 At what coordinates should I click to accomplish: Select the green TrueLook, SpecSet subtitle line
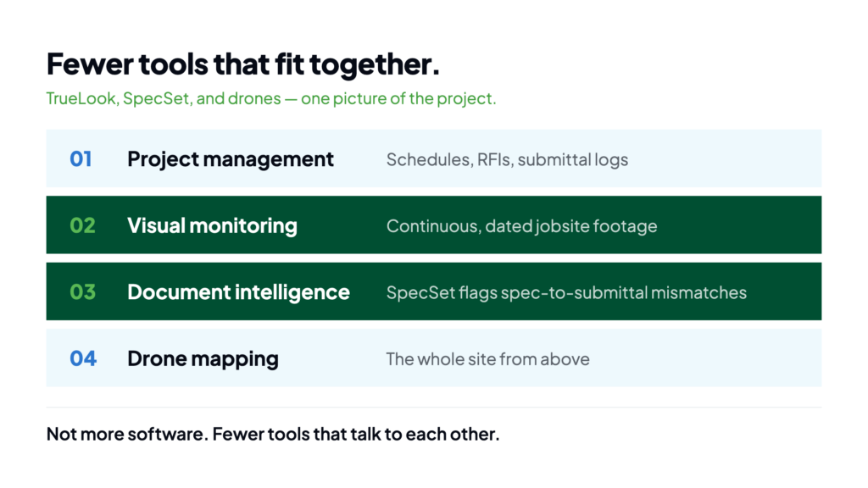[271, 98]
